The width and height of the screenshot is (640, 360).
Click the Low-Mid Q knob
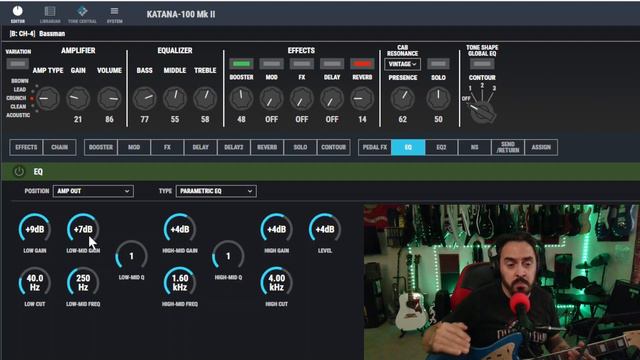point(131,256)
